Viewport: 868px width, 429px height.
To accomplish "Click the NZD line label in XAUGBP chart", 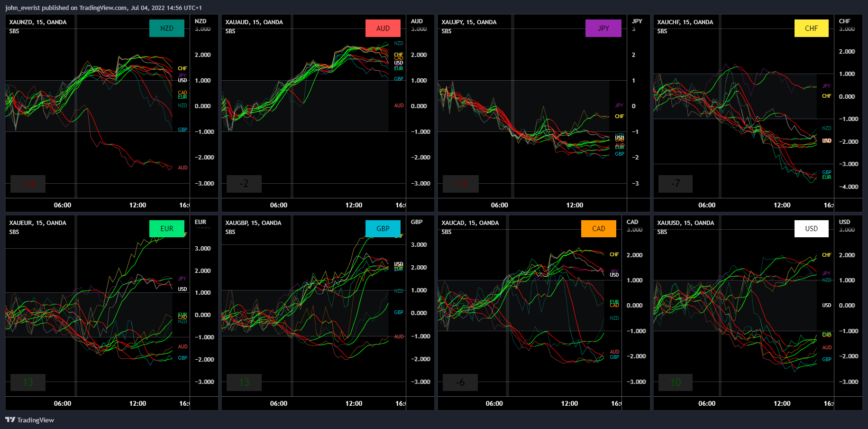I will [x=399, y=291].
